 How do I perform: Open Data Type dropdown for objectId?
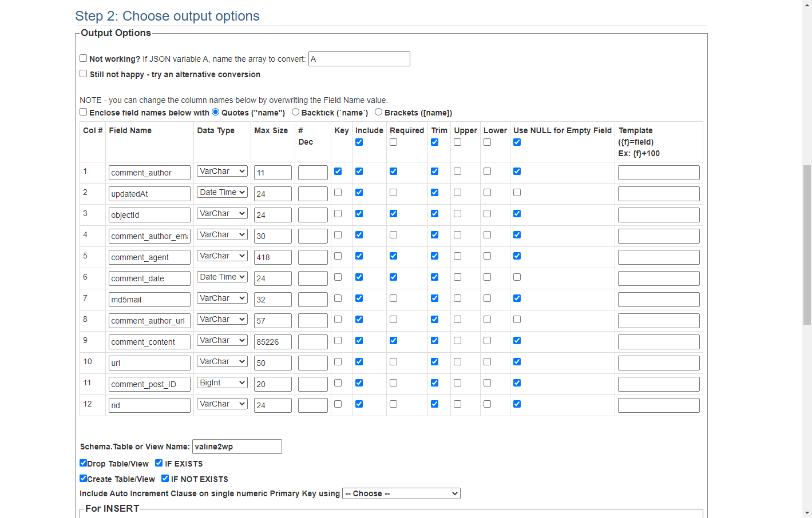coord(222,213)
